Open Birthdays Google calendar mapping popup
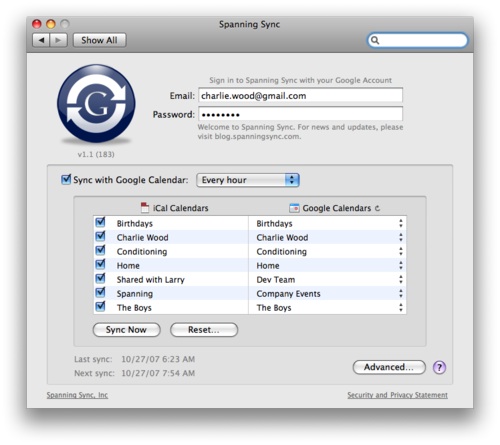This screenshot has height=445, width=500. pyautogui.click(x=401, y=223)
